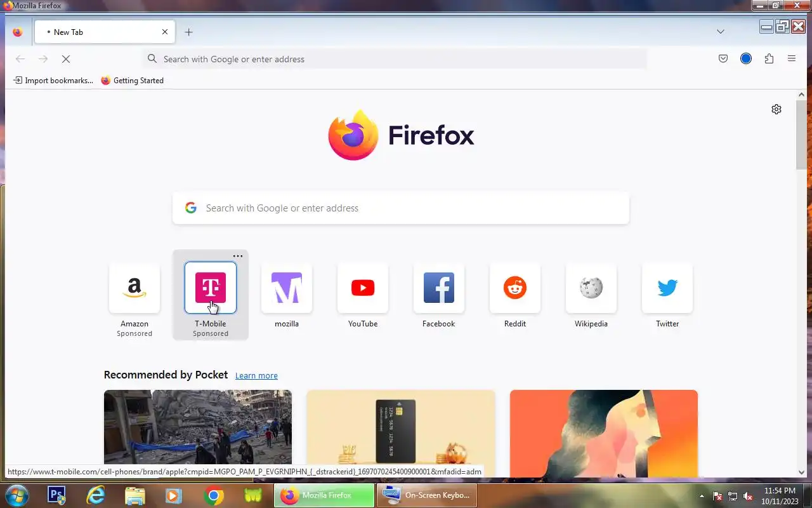Select the New Tab tab
This screenshot has width=812, height=508.
point(105,32)
